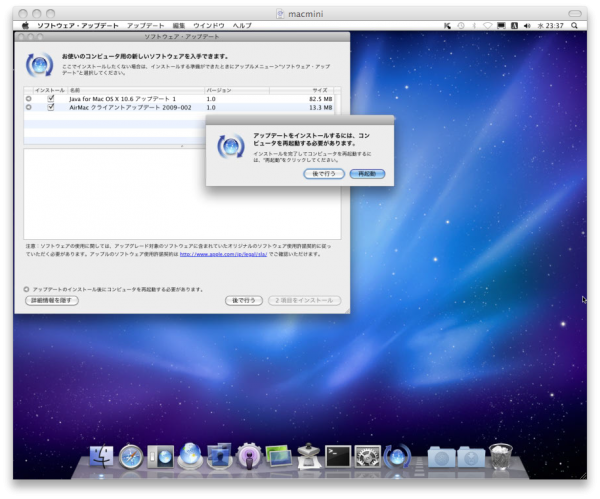Open the ヘルプ menu

242,26
